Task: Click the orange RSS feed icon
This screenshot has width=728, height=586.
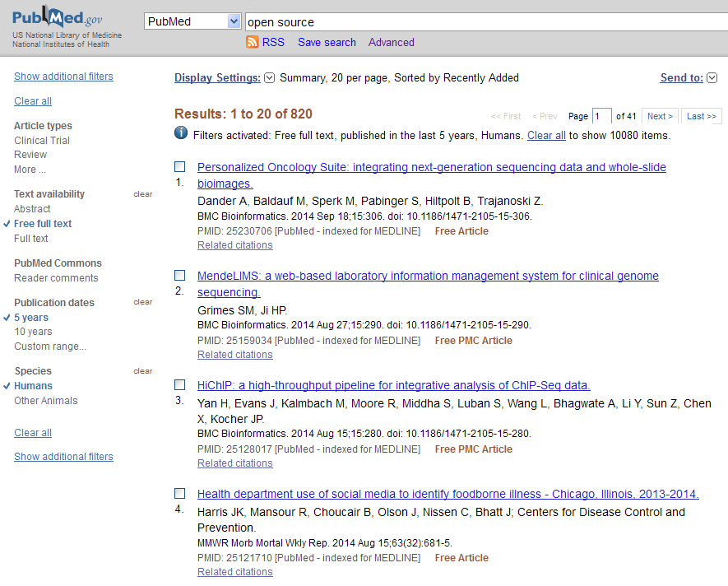Action: [x=253, y=42]
